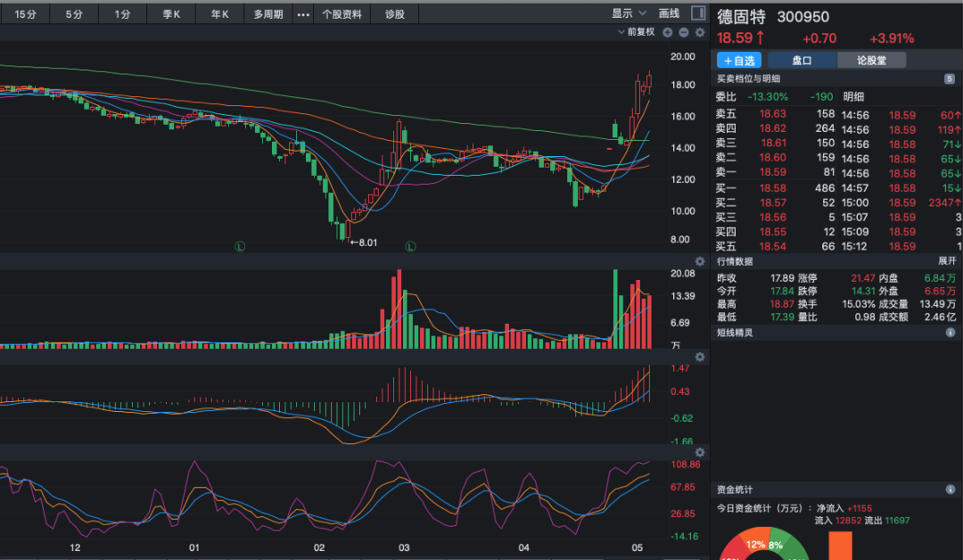Image resolution: width=963 pixels, height=560 pixels.
Task: Toggle the five-level order depth badge
Action: (950, 78)
